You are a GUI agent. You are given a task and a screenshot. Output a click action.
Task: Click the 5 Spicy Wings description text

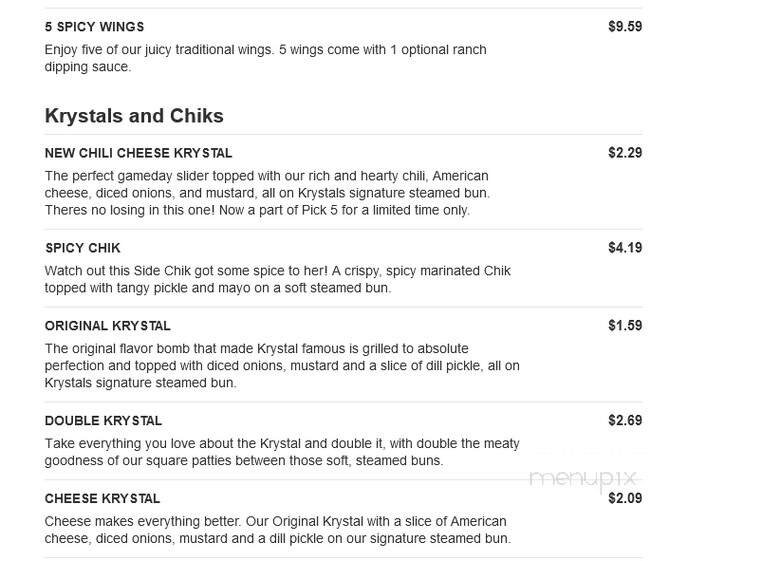pos(265,58)
